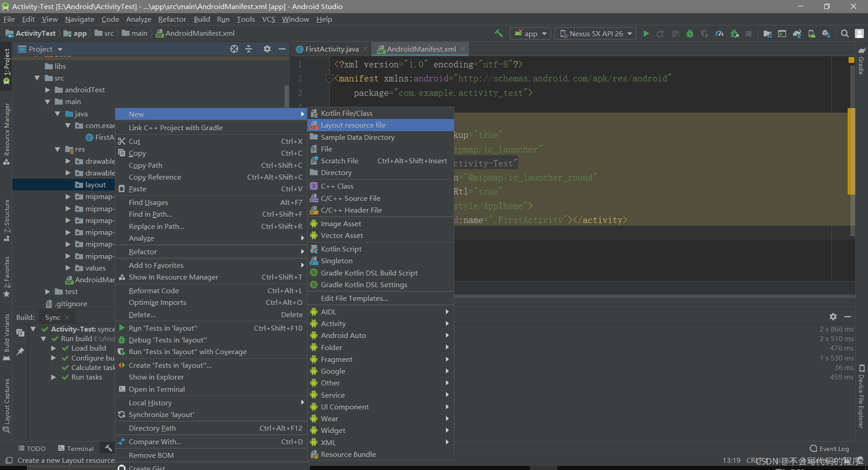This screenshot has height=470, width=868.
Task: Open Project Structure icon in toolbar
Action: pos(768,33)
